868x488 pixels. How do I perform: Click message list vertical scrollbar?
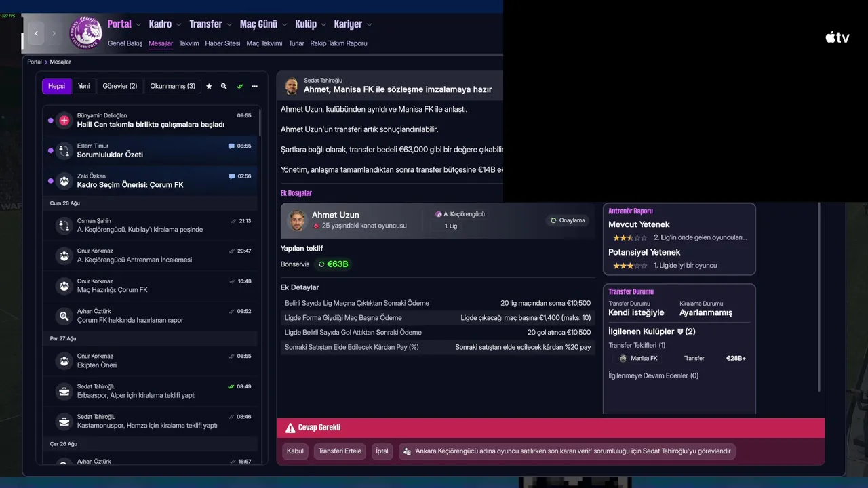(x=260, y=123)
